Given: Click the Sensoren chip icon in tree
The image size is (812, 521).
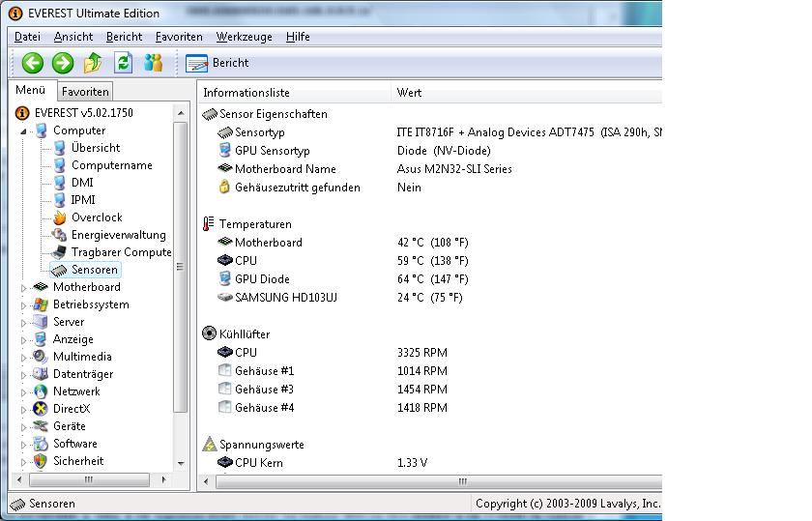Looking at the screenshot, I should 60,270.
